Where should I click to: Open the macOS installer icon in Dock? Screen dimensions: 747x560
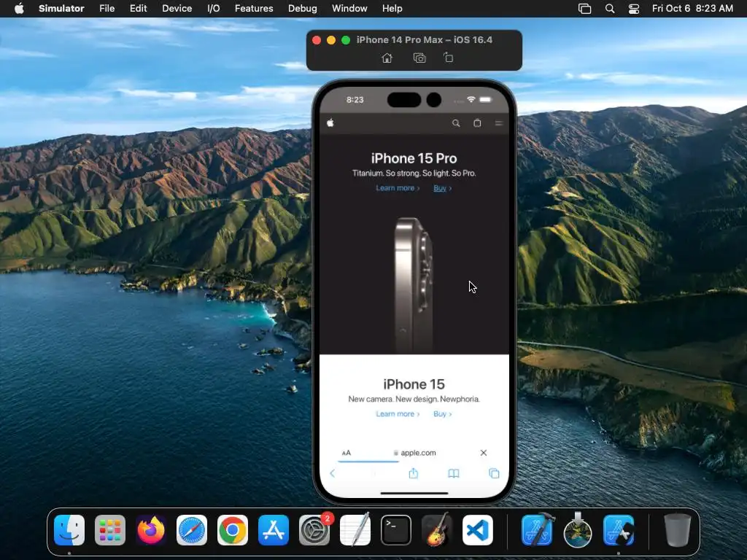[x=578, y=530]
